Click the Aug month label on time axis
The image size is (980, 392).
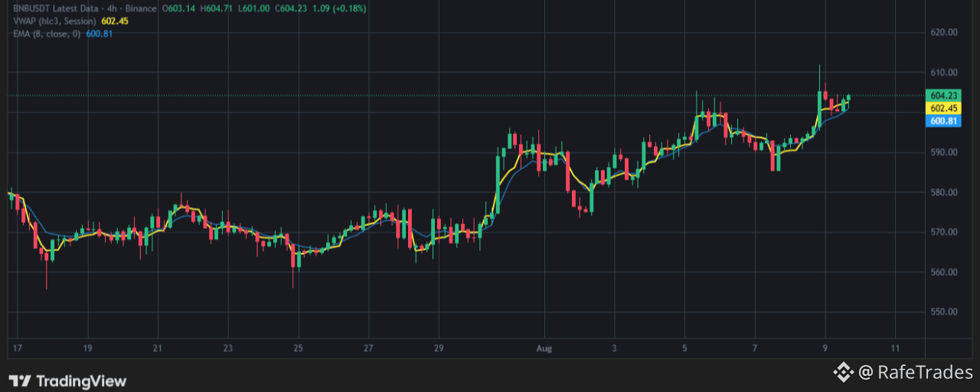pos(544,348)
